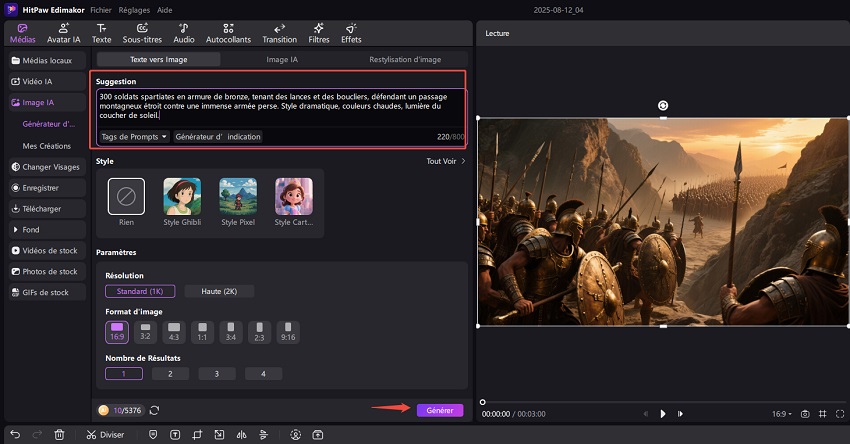Click the crop icon in bottom toolbar
This screenshot has width=850, height=444.
(197, 434)
